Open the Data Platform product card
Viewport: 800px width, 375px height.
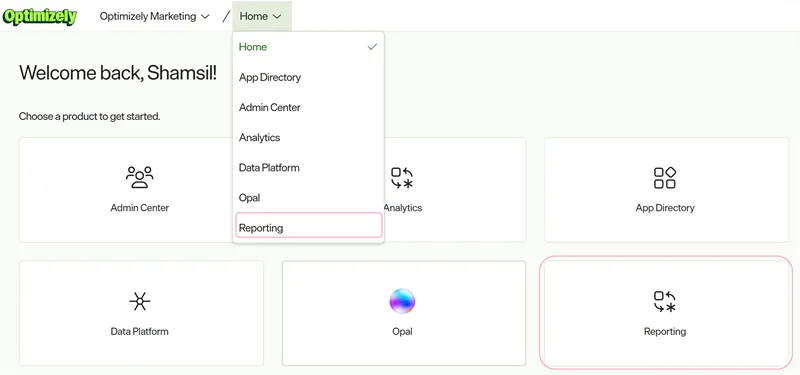coord(141,313)
